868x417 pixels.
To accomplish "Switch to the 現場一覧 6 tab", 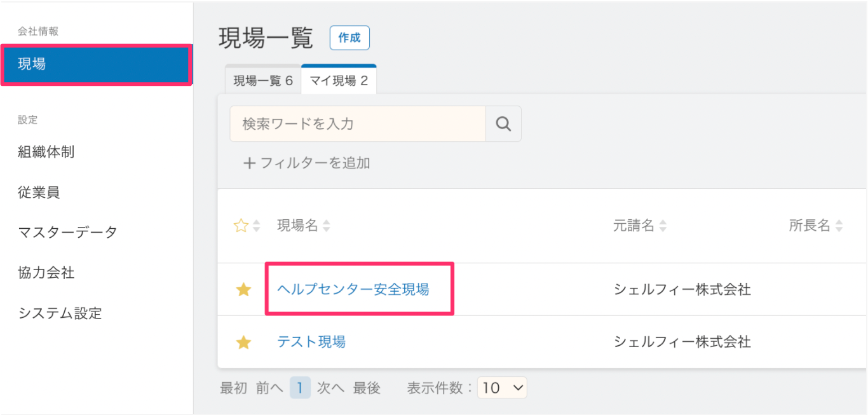I will pos(263,81).
